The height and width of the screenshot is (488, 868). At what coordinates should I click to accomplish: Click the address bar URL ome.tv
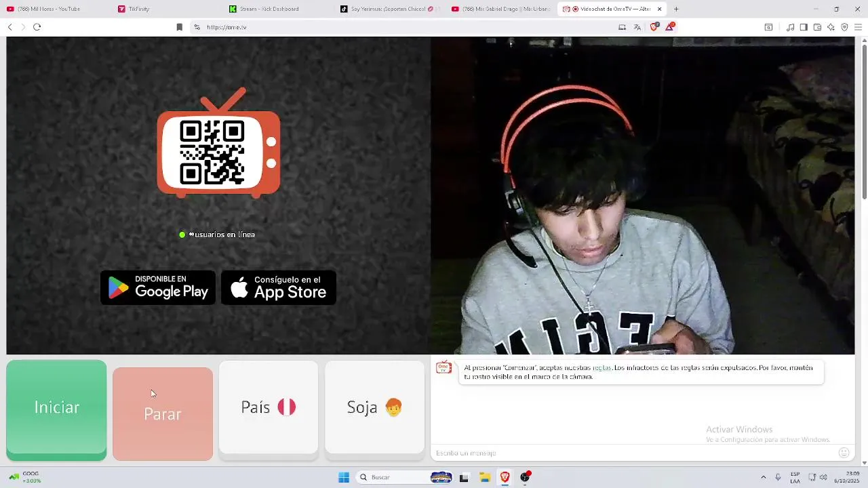226,27
